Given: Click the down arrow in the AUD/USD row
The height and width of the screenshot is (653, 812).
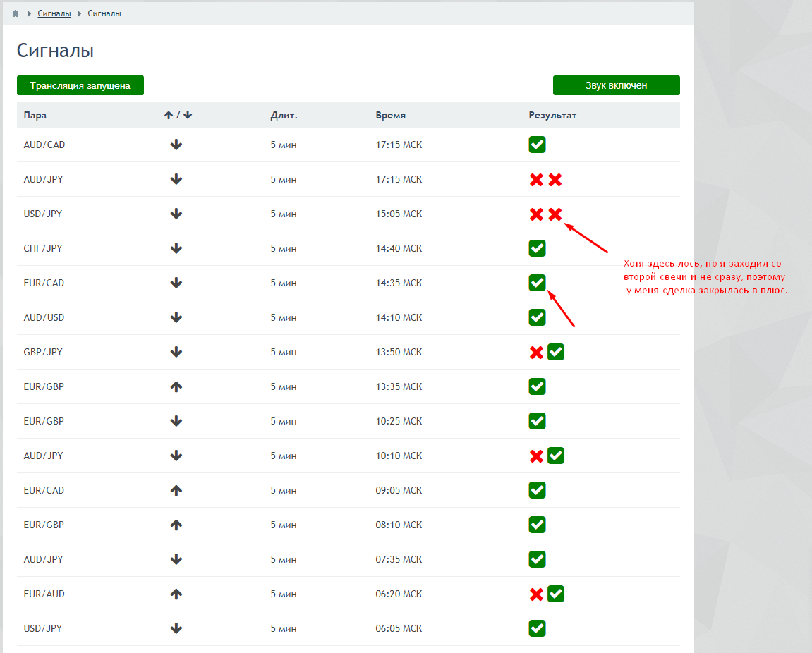Looking at the screenshot, I should pyautogui.click(x=176, y=317).
